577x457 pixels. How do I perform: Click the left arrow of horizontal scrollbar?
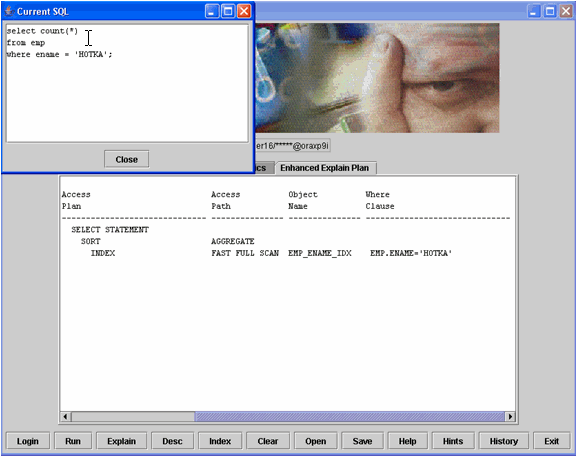pyautogui.click(x=66, y=417)
